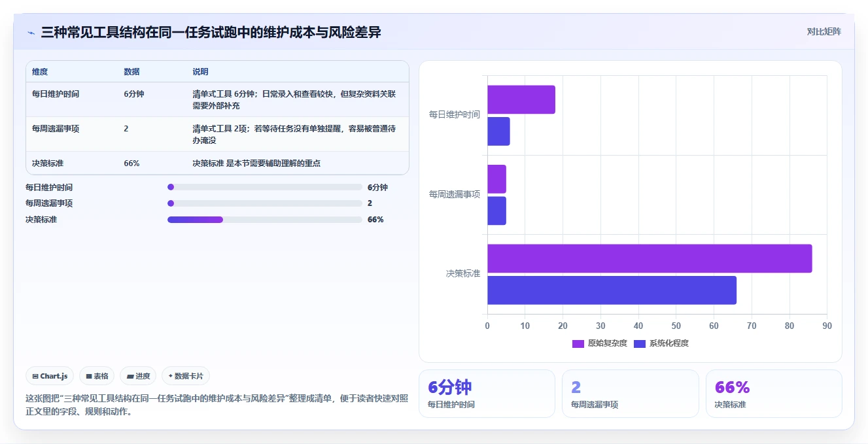Open the 66% 决策标准 data card
Screen dimensions: 868x444
774,394
